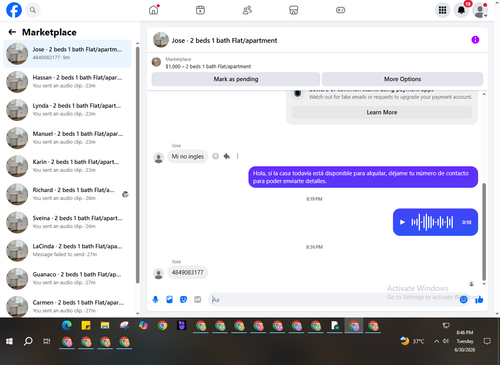
Task: Reply to 'Mi no ingles' message
Action: click(227, 156)
